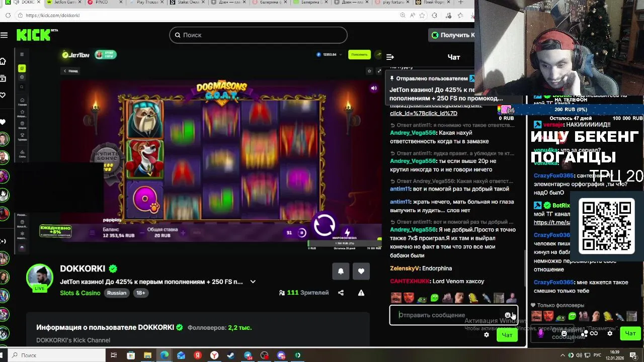Select the Pepe frog emote in chat
Image resolution: width=644 pixels, height=362 pixels.
(x=422, y=298)
